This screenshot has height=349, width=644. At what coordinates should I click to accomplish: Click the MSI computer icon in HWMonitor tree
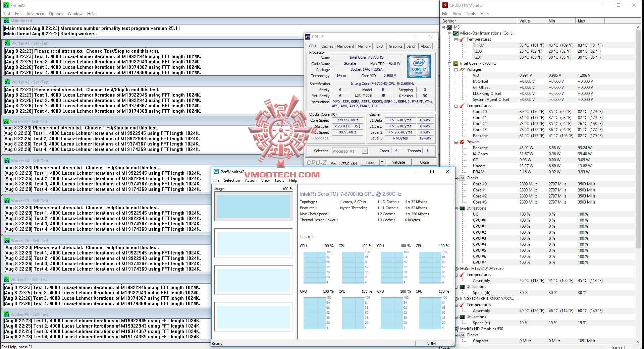[450, 27]
